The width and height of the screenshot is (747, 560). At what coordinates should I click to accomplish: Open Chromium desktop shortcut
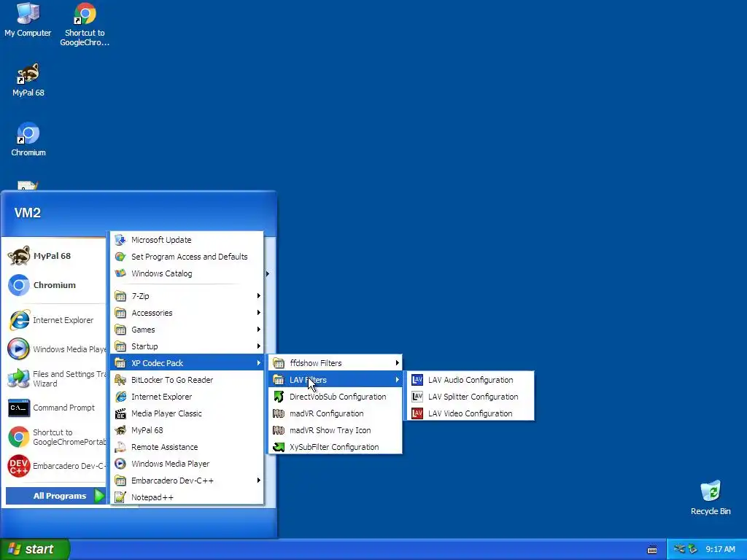28,139
